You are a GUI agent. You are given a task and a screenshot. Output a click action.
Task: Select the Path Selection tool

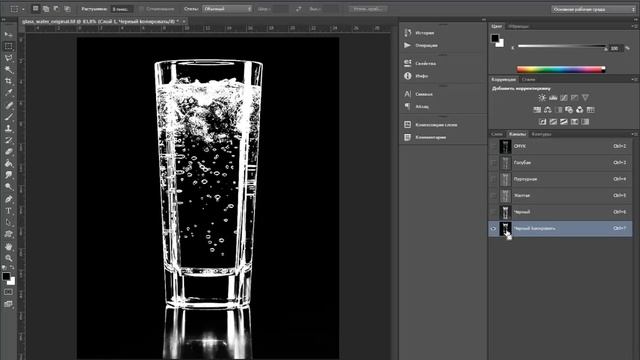coord(8,223)
